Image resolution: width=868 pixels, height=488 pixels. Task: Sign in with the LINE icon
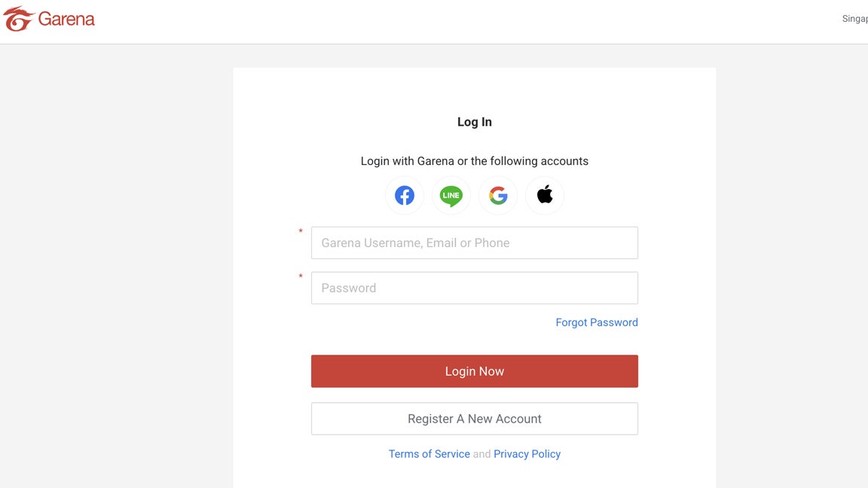[451, 196]
